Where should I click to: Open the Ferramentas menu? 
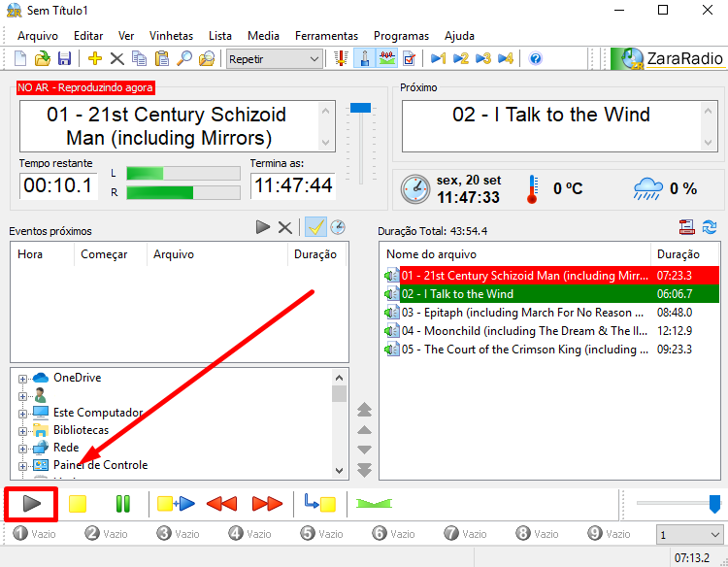326,35
